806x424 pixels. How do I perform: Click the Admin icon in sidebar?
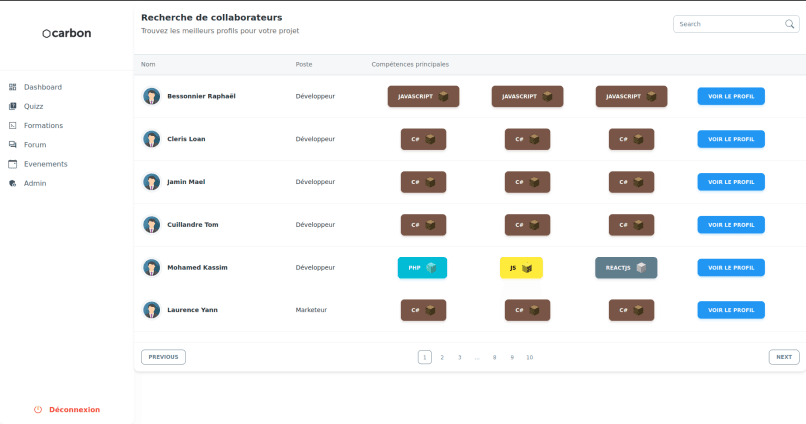(12, 184)
